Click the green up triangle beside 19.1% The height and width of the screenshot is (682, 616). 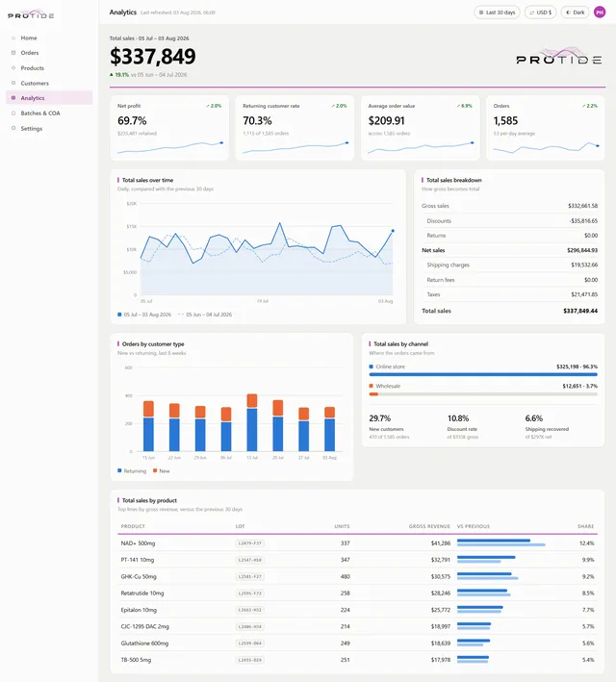click(x=112, y=75)
